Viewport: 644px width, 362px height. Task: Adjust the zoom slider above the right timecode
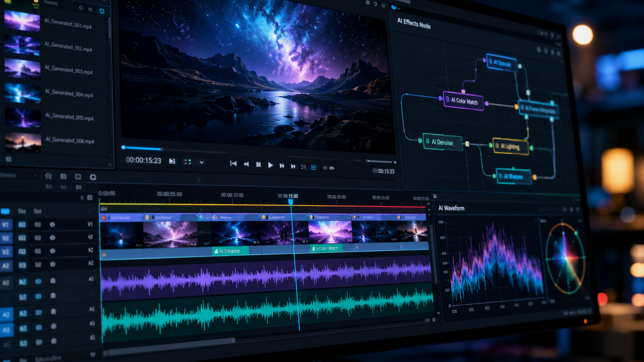click(381, 162)
